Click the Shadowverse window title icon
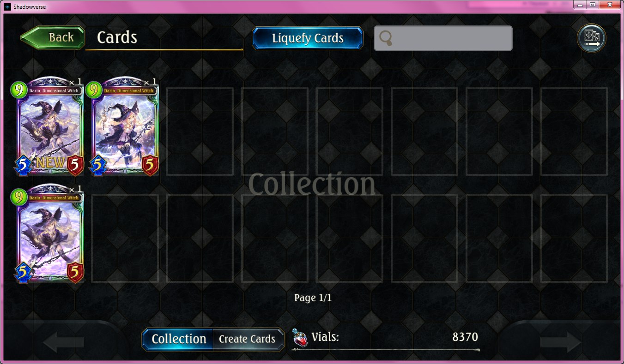Viewport: 624px width, 364px height. pyautogui.click(x=7, y=6)
